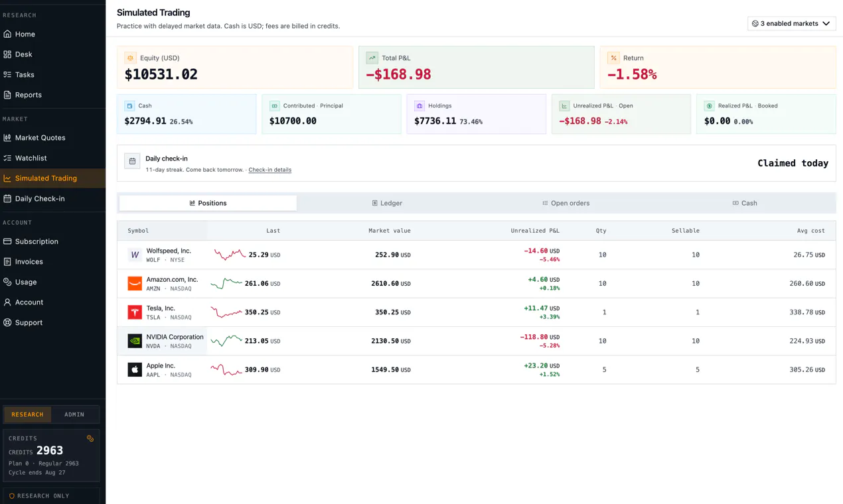Click the Tasks list icon

click(7, 75)
